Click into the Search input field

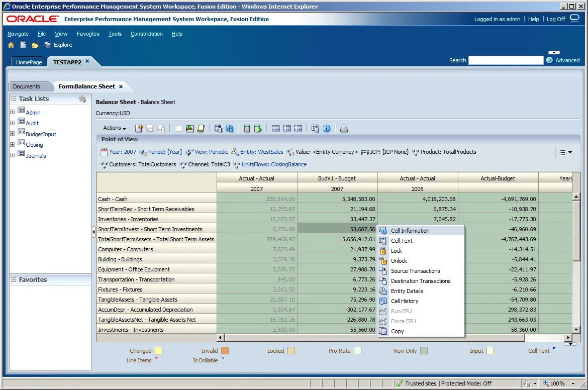(x=506, y=60)
